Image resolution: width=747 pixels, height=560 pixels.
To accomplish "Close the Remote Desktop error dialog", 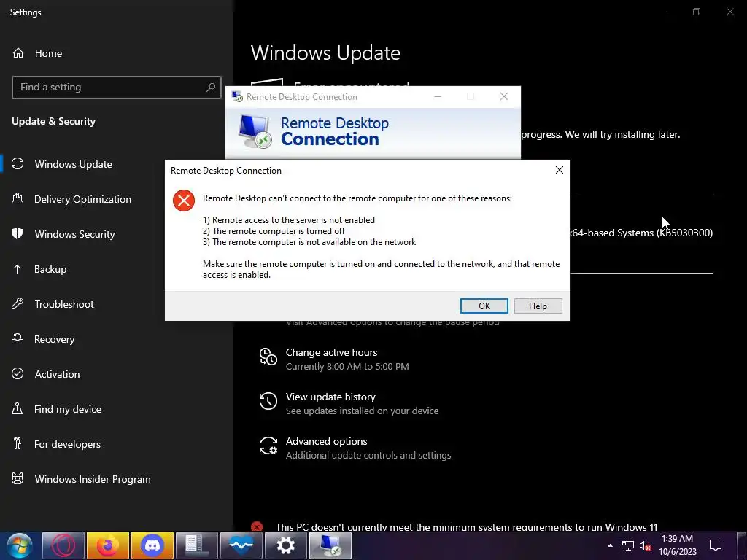I will [560, 170].
